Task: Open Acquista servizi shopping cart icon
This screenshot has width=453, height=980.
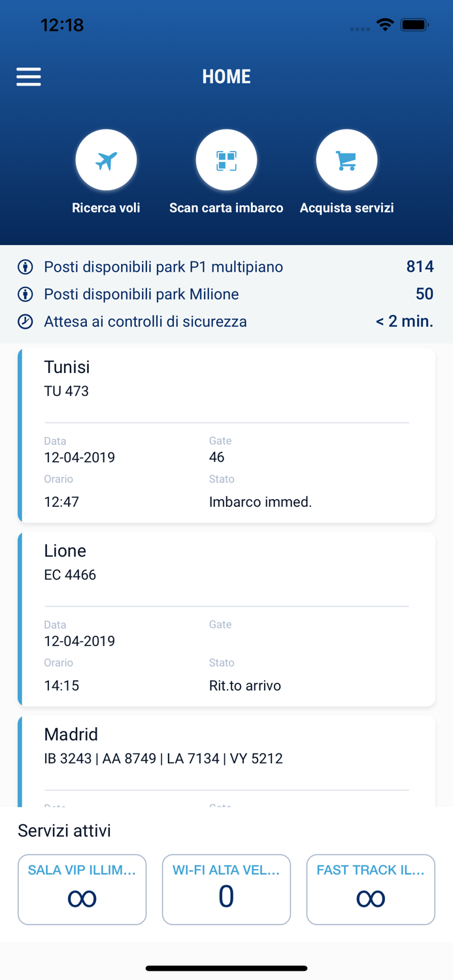Action: pos(346,159)
